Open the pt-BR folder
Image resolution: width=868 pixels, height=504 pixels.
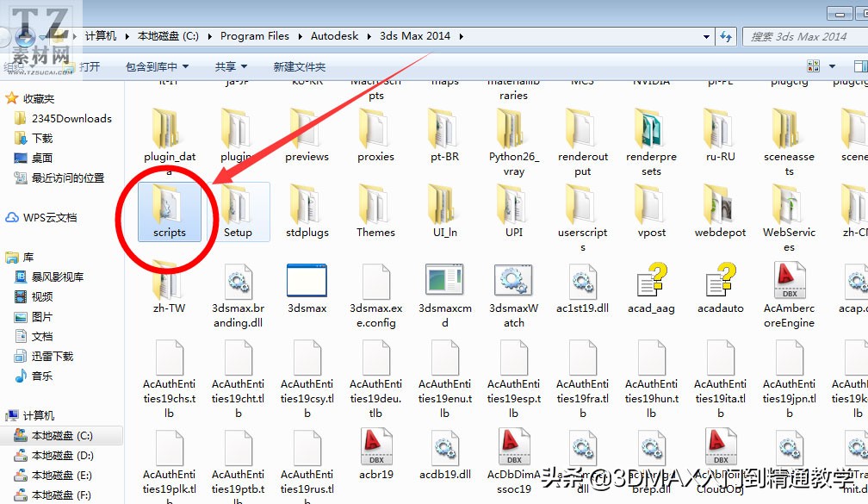pos(444,136)
